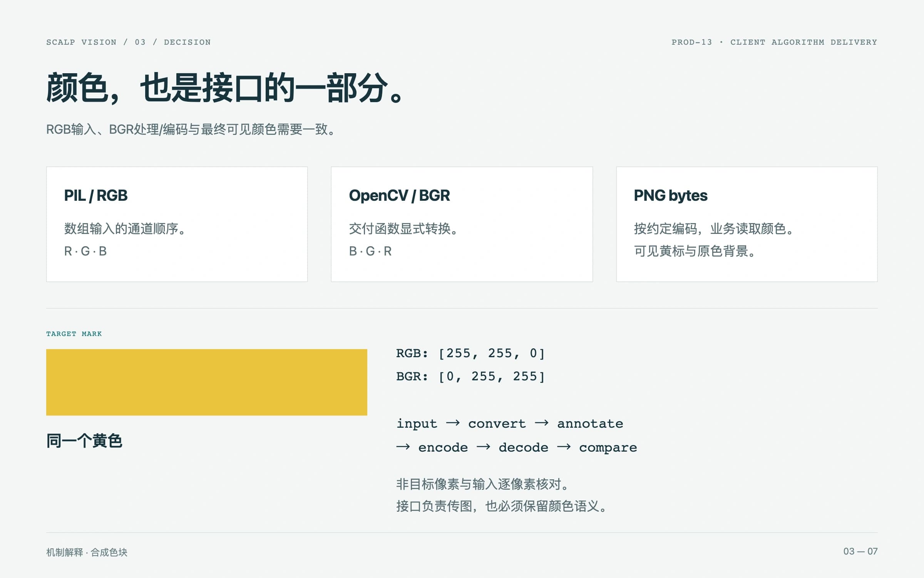Select the OpenCV / BGR card title
This screenshot has width=924, height=578.
click(x=399, y=196)
